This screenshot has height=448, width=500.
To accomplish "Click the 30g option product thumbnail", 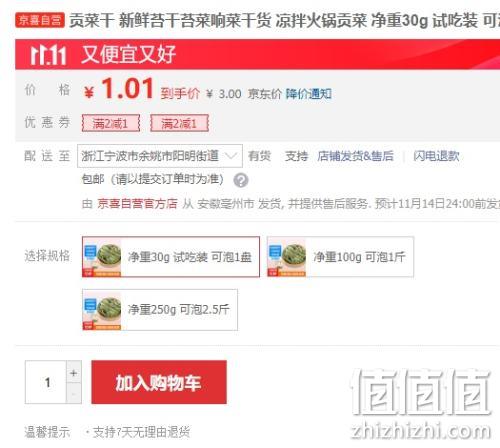I will pos(102,257).
